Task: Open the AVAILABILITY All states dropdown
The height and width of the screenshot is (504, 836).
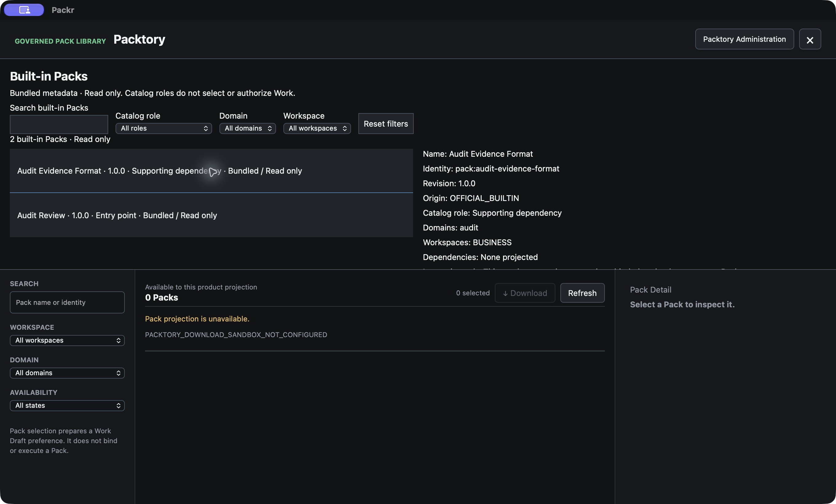Action: 67,406
